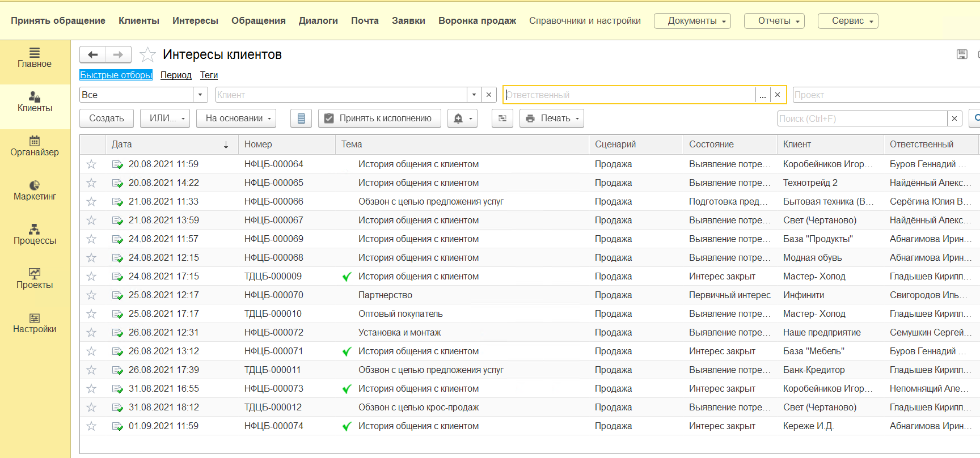Screen dimensions: 980x458
Task: Star the Партнерство interest row
Action: 91,295
